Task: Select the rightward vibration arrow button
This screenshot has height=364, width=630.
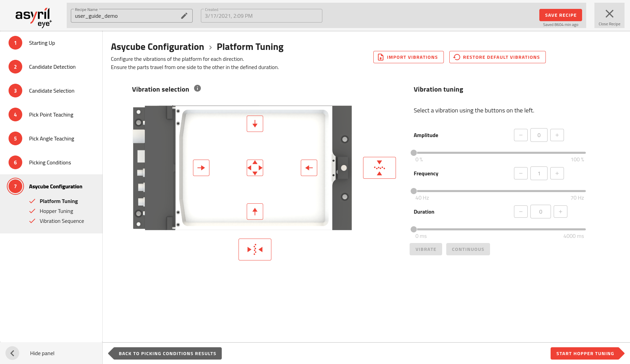Action: click(x=201, y=168)
